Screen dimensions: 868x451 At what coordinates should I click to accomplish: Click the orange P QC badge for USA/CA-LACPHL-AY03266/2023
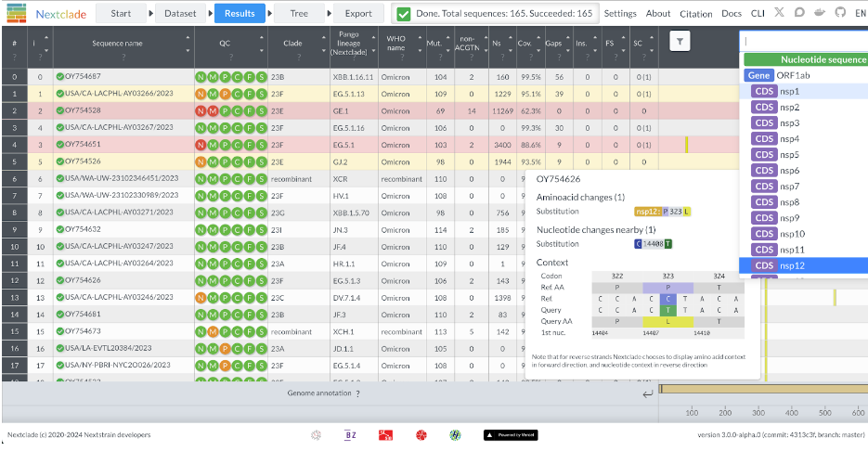(x=225, y=94)
